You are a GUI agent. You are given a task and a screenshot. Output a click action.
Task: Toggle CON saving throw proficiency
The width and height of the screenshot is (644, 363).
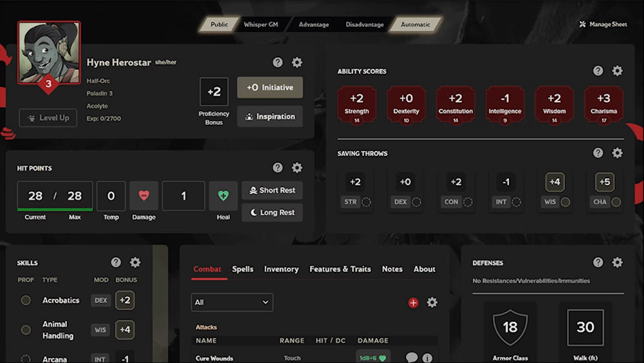point(467,202)
